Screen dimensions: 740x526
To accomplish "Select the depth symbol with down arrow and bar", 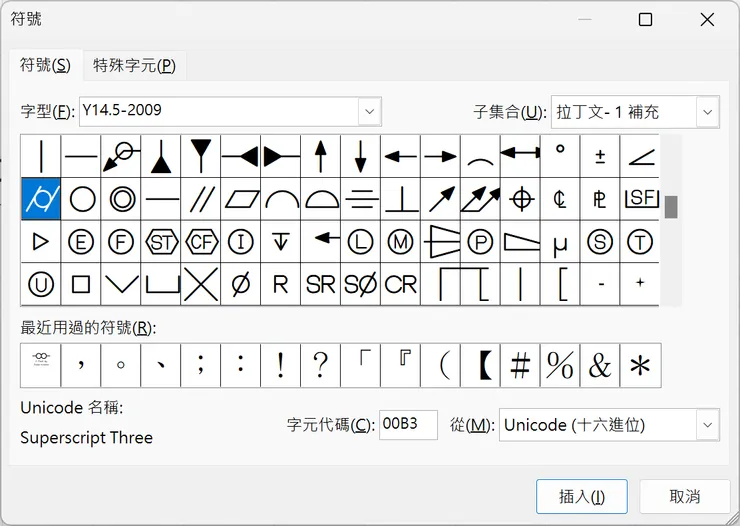I will pos(281,242).
